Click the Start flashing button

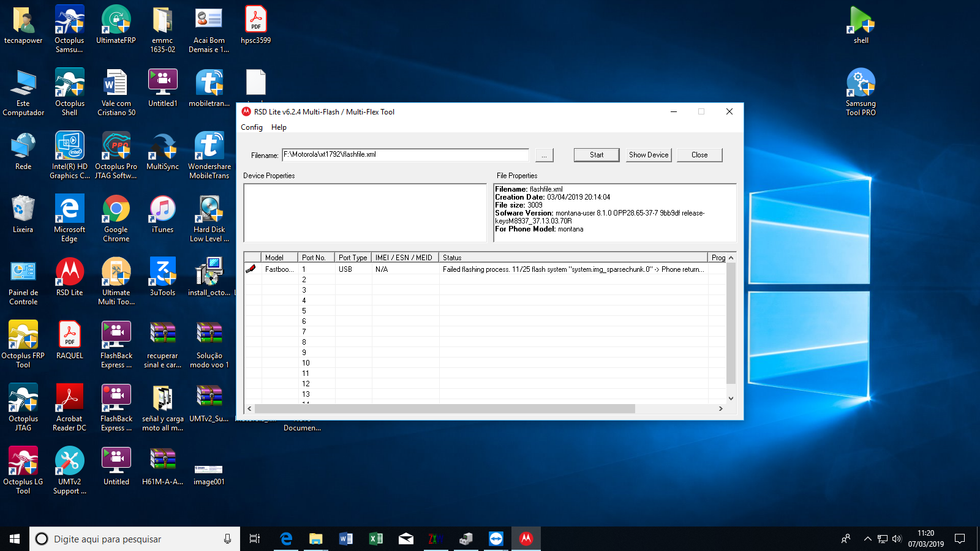pos(597,155)
